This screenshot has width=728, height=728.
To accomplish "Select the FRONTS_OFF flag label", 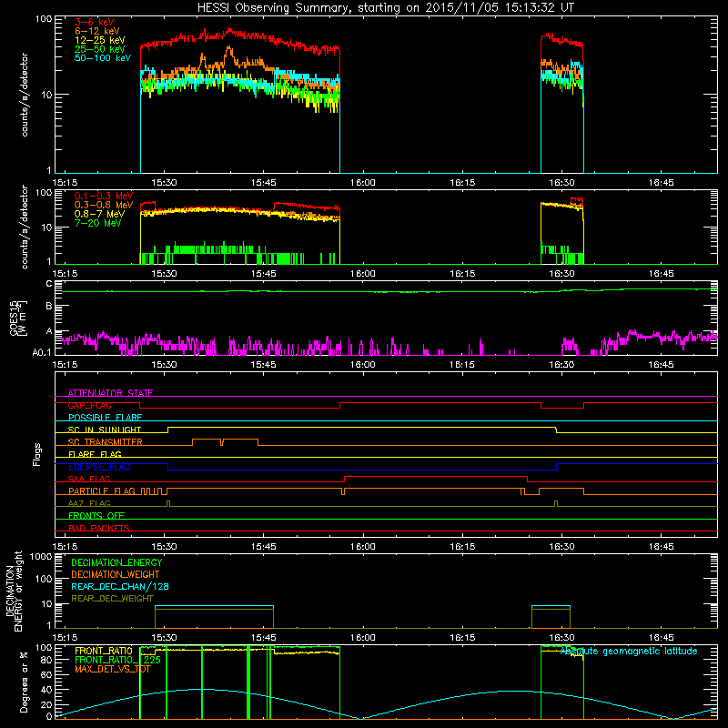I will pos(96,516).
